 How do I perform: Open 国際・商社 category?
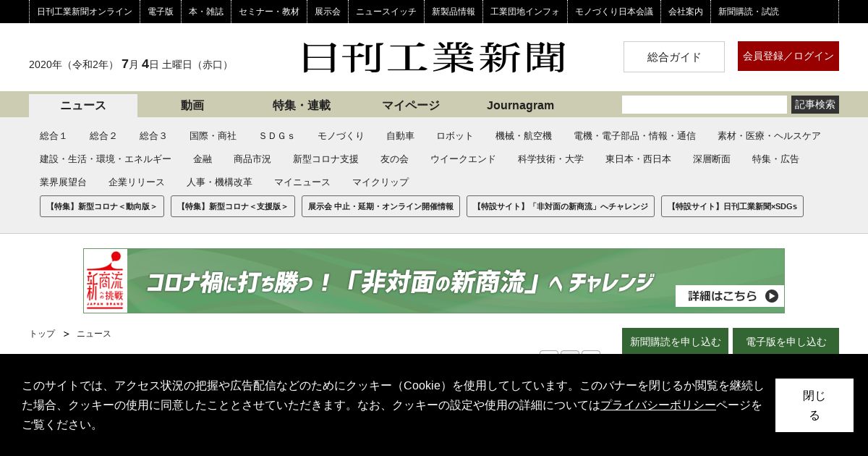213,136
